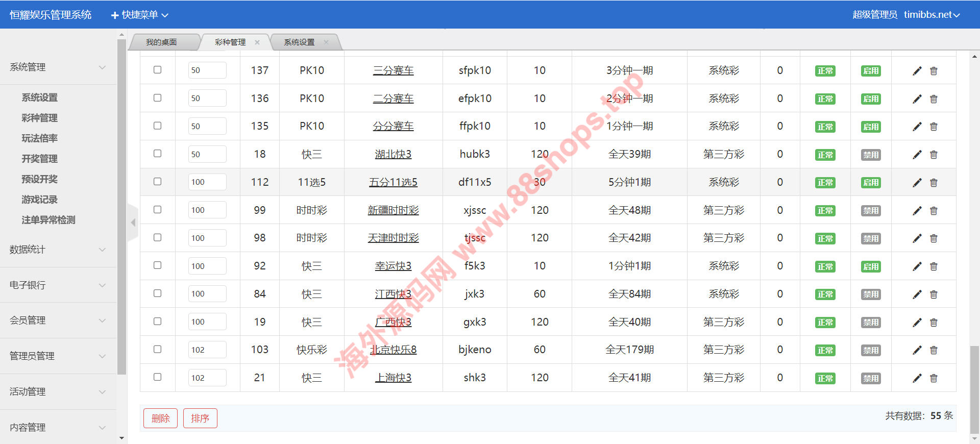Click the red 删除 button
Image resolution: width=980 pixels, height=444 pixels.
[x=160, y=418]
